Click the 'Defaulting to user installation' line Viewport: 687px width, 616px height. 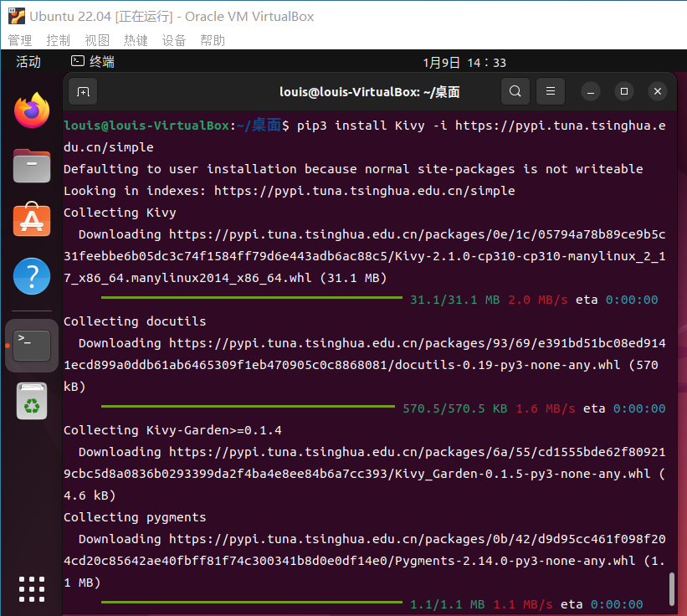pos(353,169)
